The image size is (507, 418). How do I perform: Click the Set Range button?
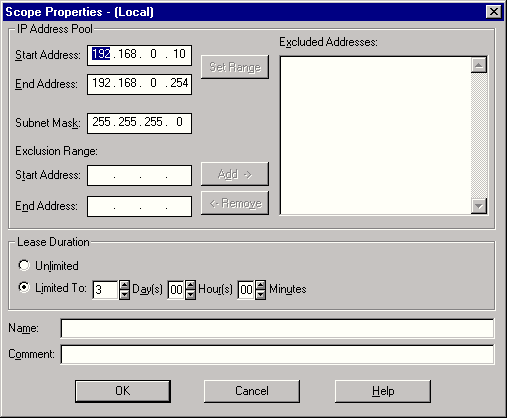coord(235,67)
